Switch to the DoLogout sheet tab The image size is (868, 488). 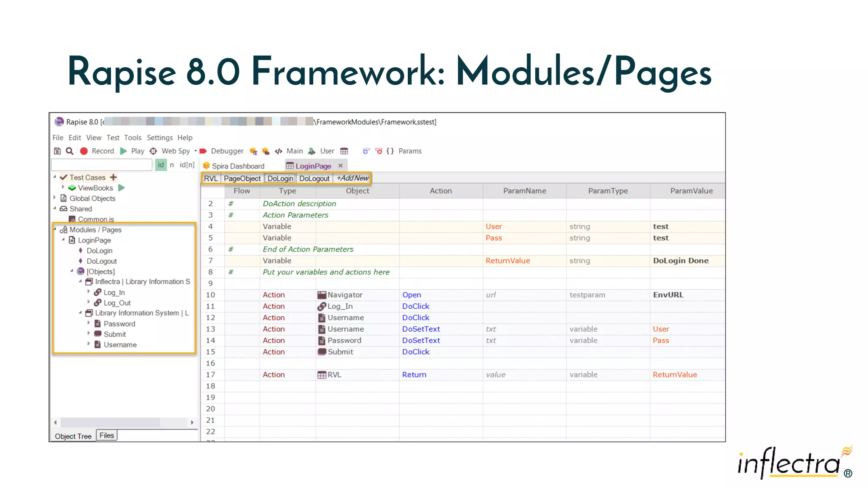(314, 178)
